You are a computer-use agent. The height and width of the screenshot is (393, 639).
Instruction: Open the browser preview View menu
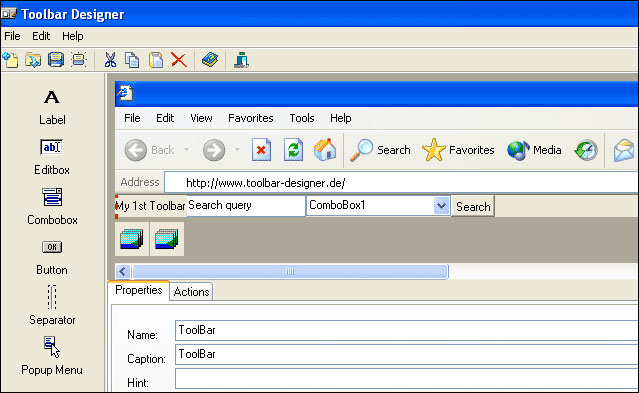pyautogui.click(x=201, y=118)
